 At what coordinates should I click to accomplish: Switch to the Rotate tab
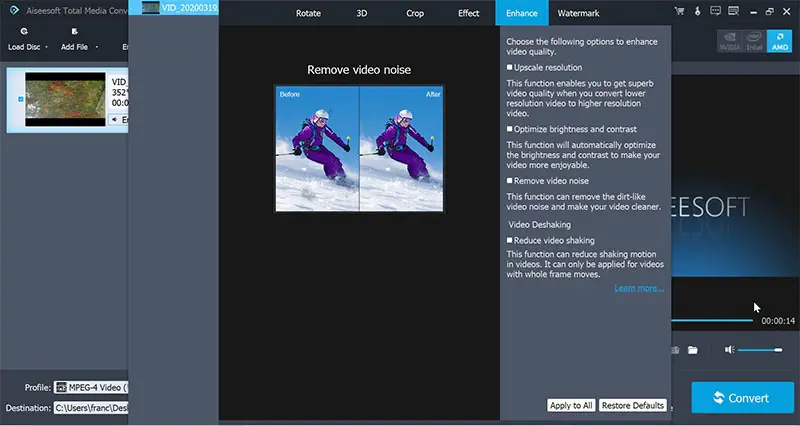pos(308,13)
